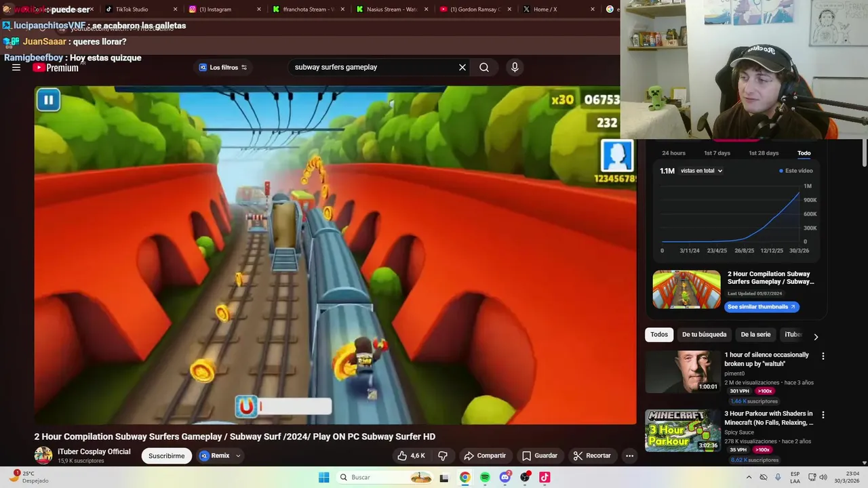
Task: Go to YouTube Premium home logo
Action: (56, 68)
